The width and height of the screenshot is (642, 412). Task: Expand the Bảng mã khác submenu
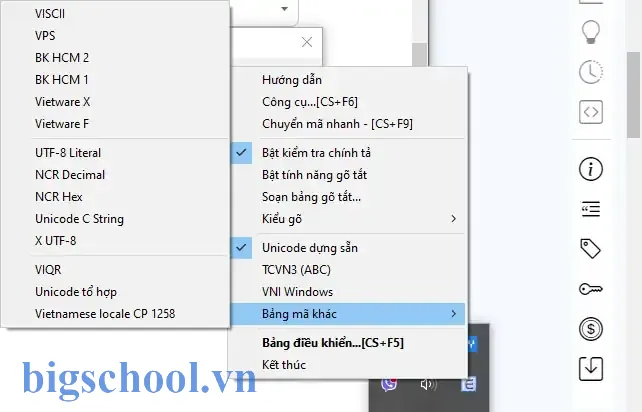coord(348,314)
